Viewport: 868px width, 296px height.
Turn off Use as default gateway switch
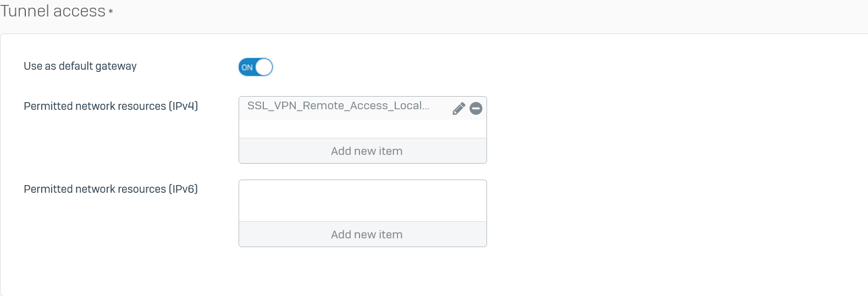pyautogui.click(x=256, y=67)
